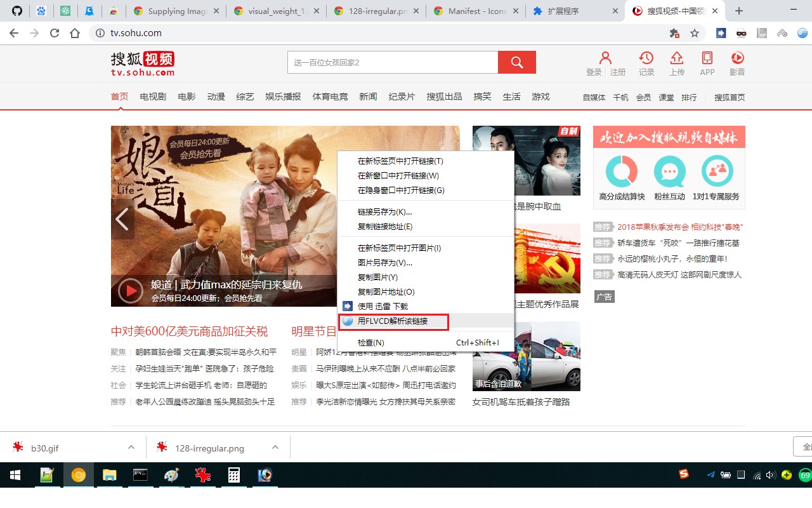Click the blocked plugin puzzle icon
This screenshot has width=812, height=508.
point(674,33)
